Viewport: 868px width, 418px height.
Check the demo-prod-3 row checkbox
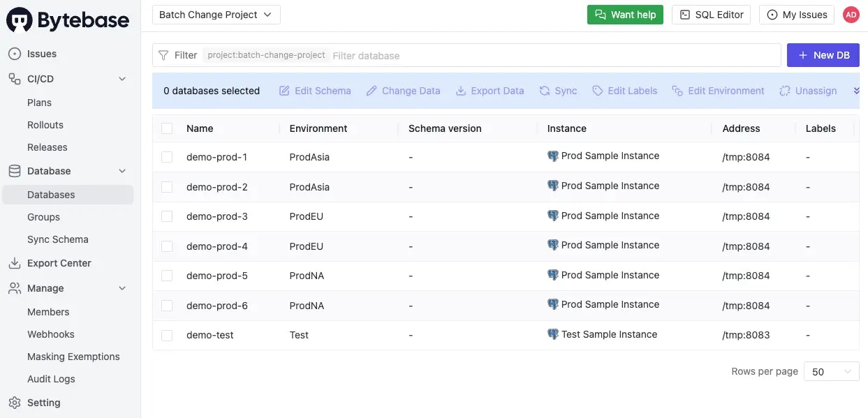167,216
